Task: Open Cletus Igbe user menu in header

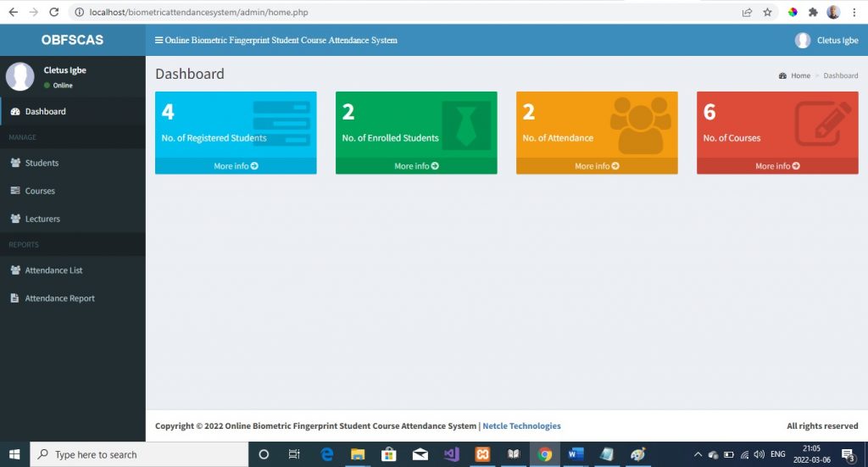Action: pos(826,40)
